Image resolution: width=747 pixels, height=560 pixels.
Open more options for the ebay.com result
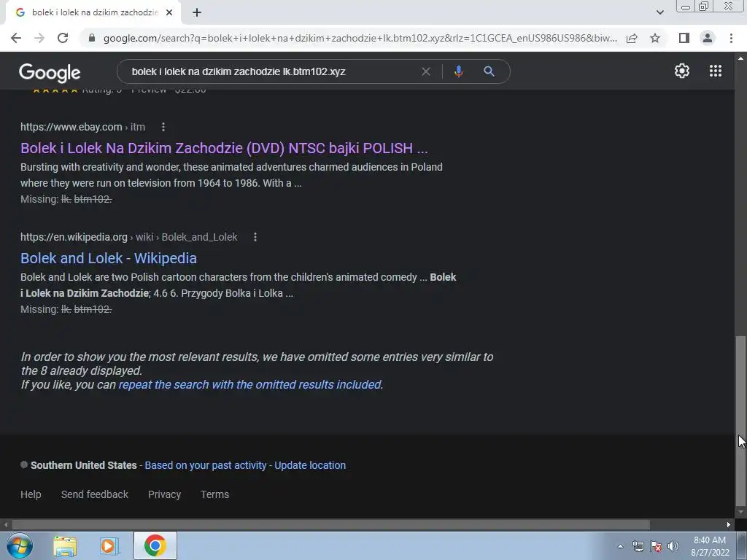click(163, 127)
